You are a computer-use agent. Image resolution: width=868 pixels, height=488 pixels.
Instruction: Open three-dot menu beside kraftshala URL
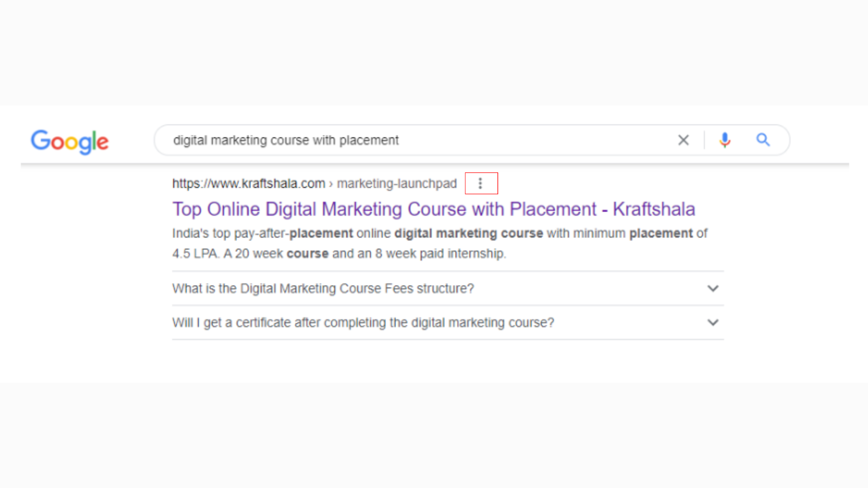pos(481,183)
